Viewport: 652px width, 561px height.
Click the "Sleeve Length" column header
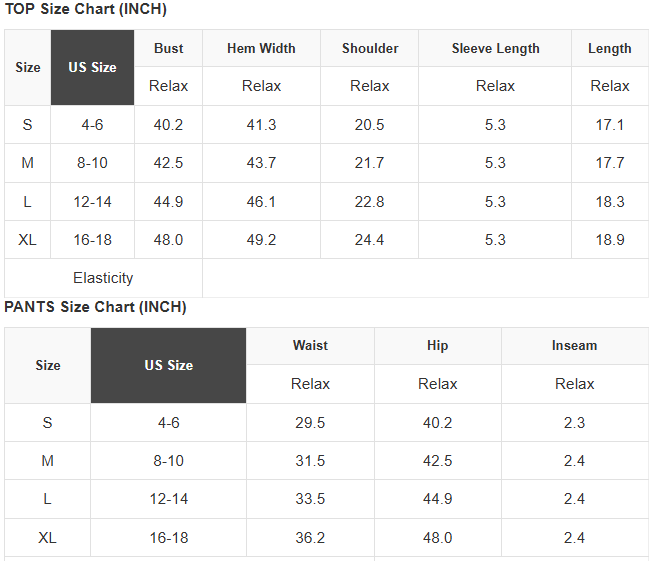coord(495,48)
